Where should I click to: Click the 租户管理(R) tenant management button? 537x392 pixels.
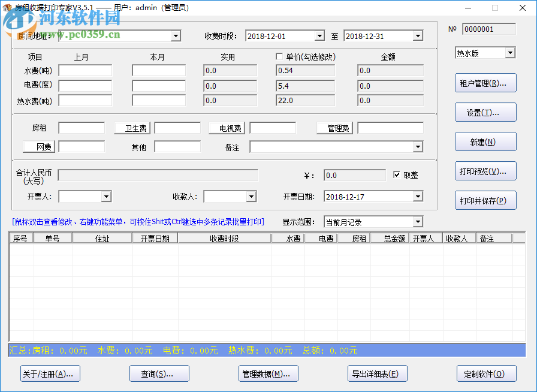(x=485, y=83)
